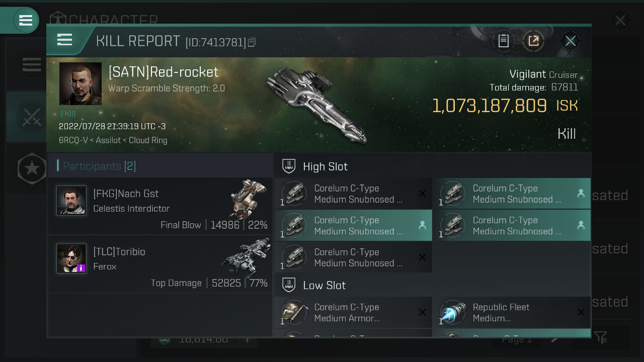
Task: Open Red-rocket's character portrait
Action: 80,83
